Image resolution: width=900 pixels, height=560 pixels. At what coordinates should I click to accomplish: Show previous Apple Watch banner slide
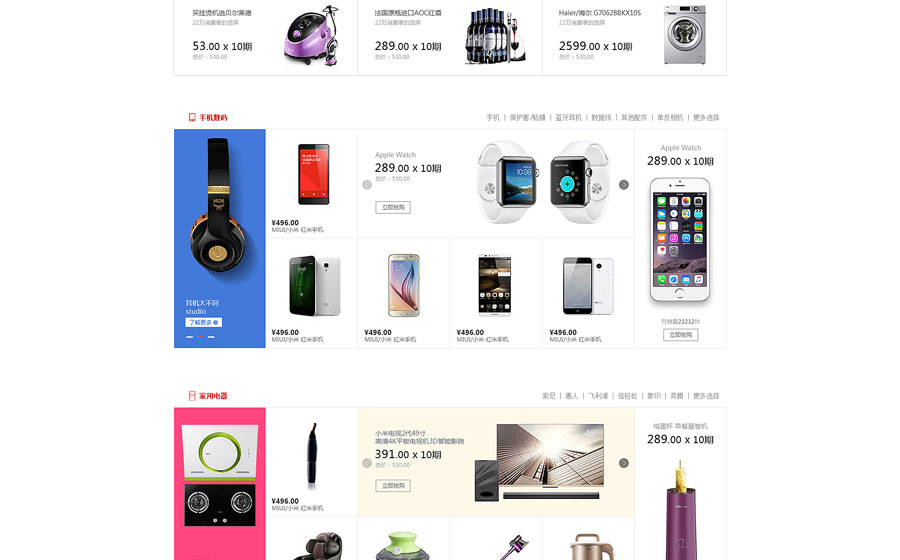(367, 185)
